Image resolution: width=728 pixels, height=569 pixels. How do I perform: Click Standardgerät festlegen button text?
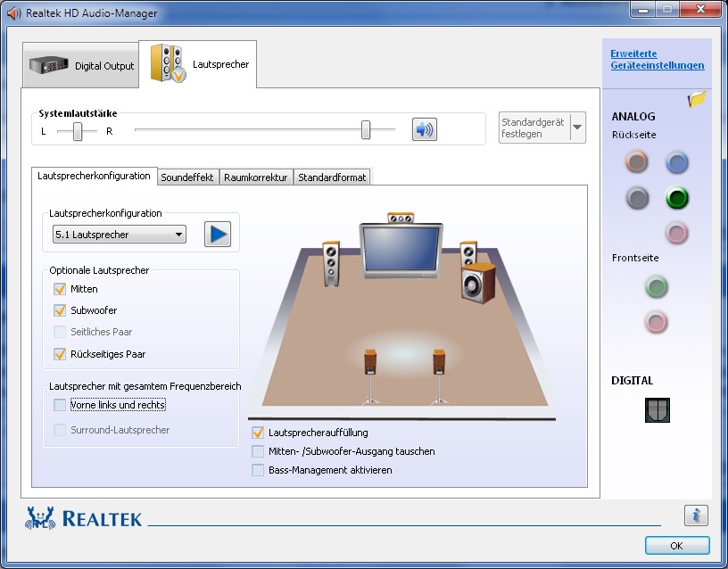click(x=534, y=128)
